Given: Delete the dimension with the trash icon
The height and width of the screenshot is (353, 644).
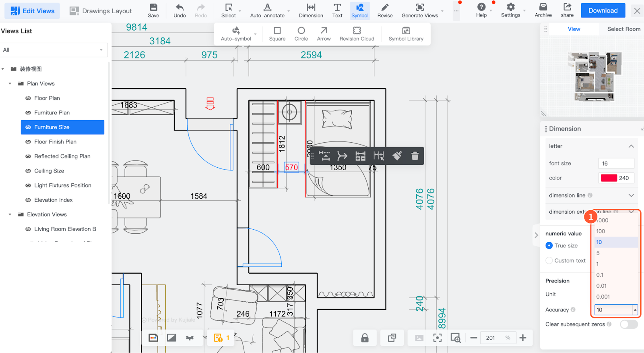Looking at the screenshot, I should click(x=415, y=156).
